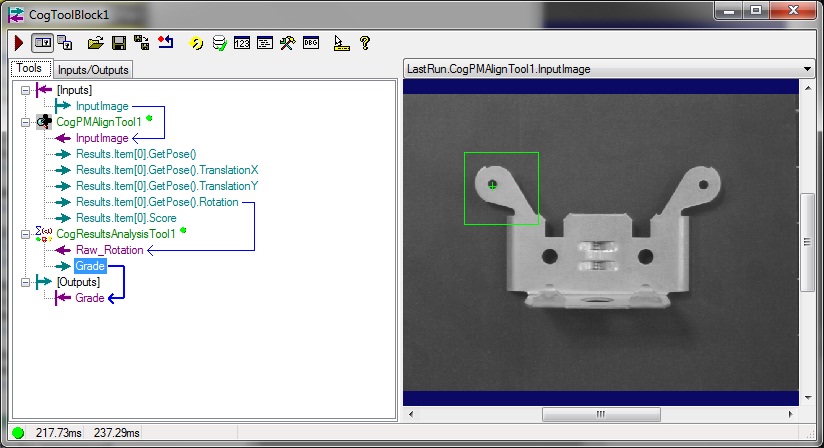
Task: Maximize the CogToolBlock1 window
Action: click(756, 11)
